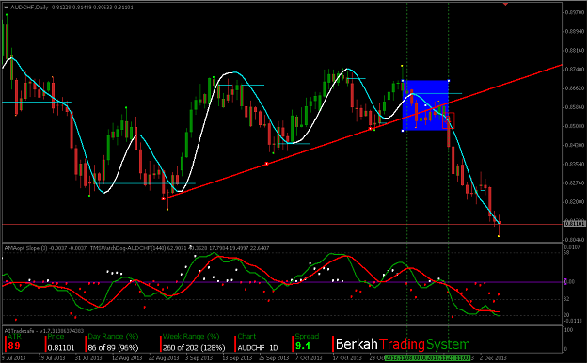
Task: Click the AMAopt Slope (3) indicator label
Action: click(x=26, y=248)
